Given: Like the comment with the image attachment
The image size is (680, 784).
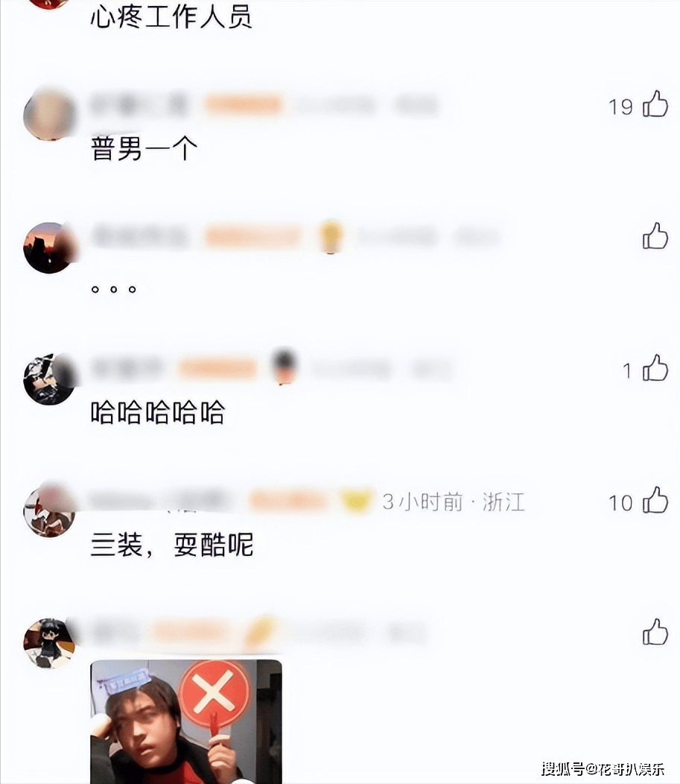Looking at the screenshot, I should click(x=655, y=632).
